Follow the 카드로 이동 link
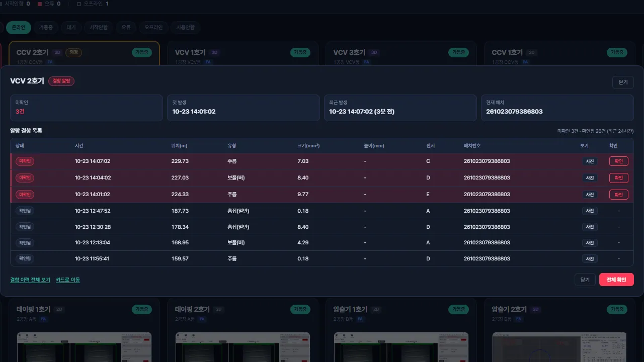The image size is (644, 362). click(68, 280)
